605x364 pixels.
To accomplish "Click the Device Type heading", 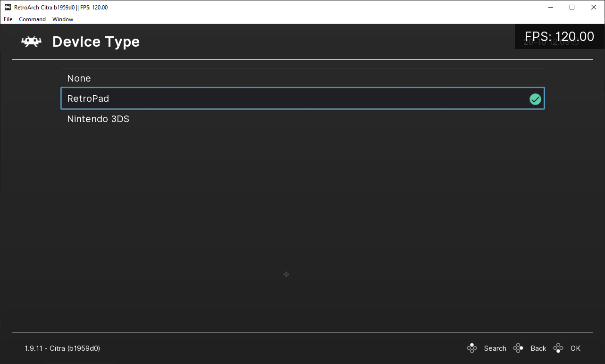I will point(96,41).
